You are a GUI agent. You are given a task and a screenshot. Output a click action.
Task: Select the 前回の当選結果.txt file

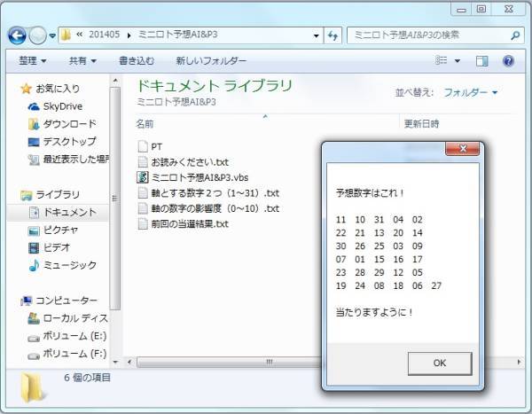(x=184, y=224)
